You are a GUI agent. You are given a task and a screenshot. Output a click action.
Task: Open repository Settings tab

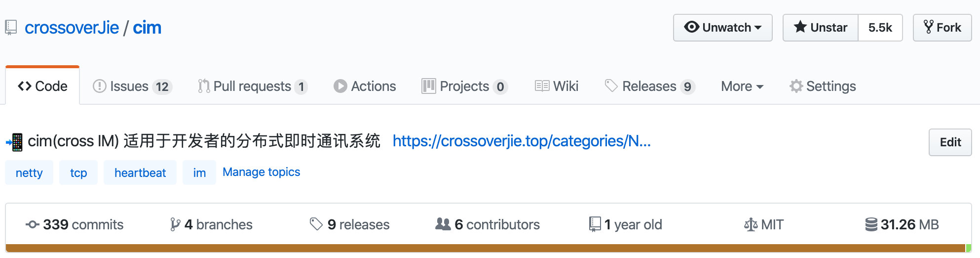point(823,86)
